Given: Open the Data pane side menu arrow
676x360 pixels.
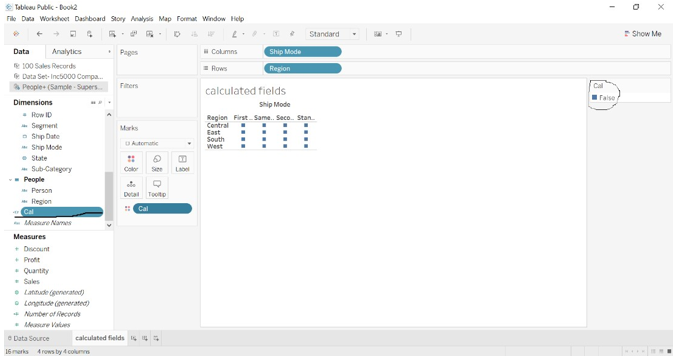Looking at the screenshot, I should point(109,52).
